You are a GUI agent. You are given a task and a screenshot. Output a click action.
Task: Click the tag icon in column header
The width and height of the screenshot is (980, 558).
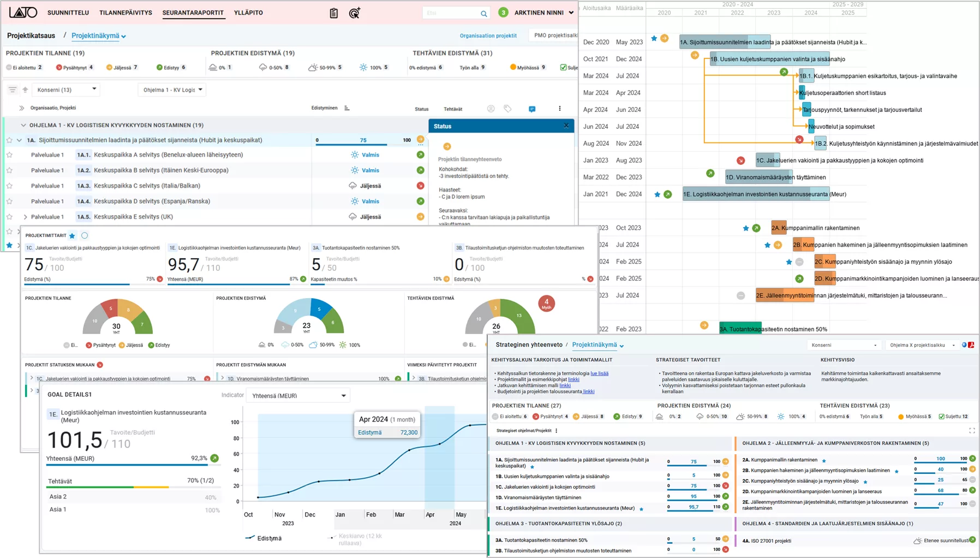pos(507,109)
